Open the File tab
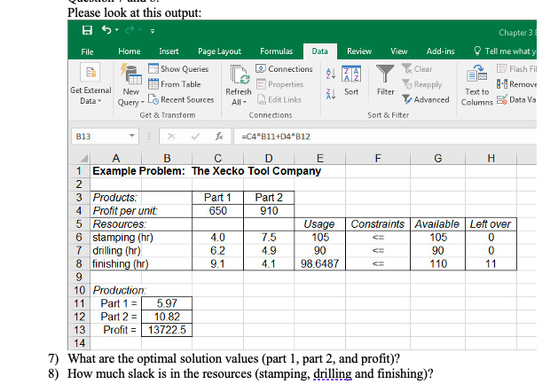This screenshot has height=392, width=558. click(87, 51)
